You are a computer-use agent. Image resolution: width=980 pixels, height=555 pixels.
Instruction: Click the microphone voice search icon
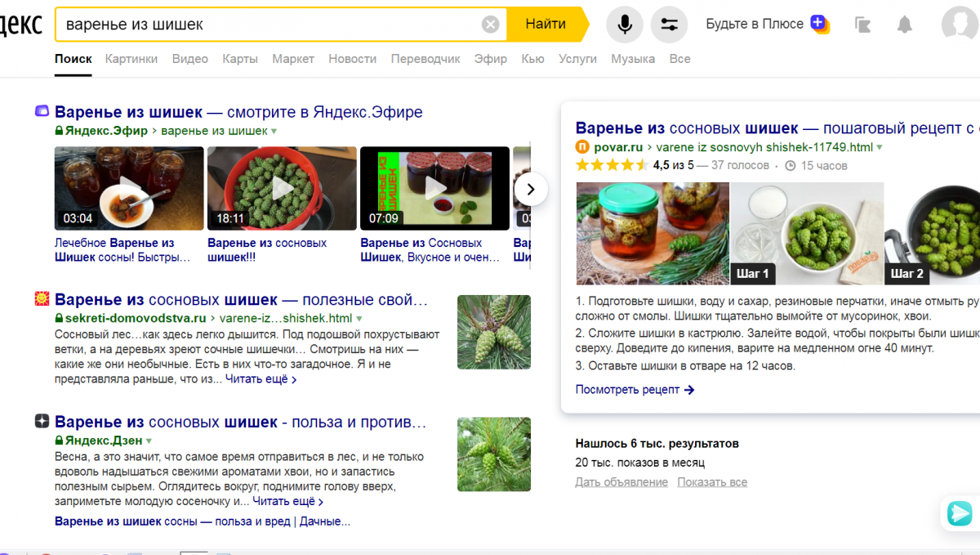pos(625,25)
